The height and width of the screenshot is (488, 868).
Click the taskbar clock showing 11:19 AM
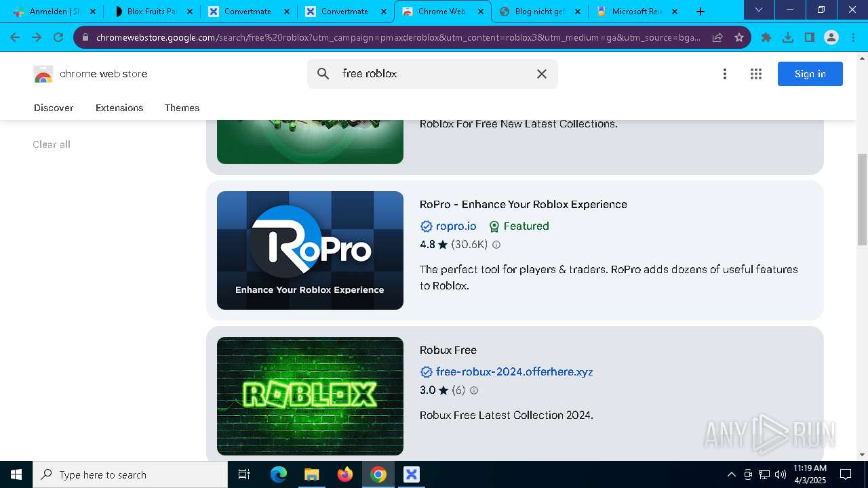[810, 474]
